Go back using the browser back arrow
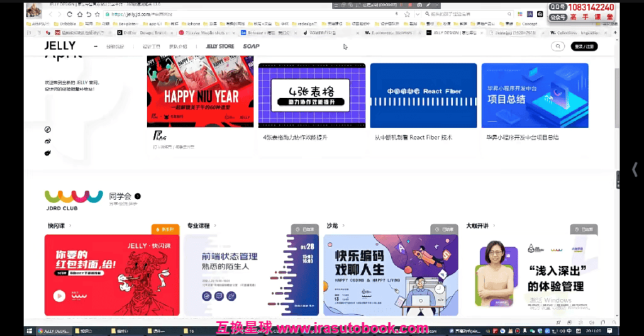The width and height of the screenshot is (644, 336). 50,14
